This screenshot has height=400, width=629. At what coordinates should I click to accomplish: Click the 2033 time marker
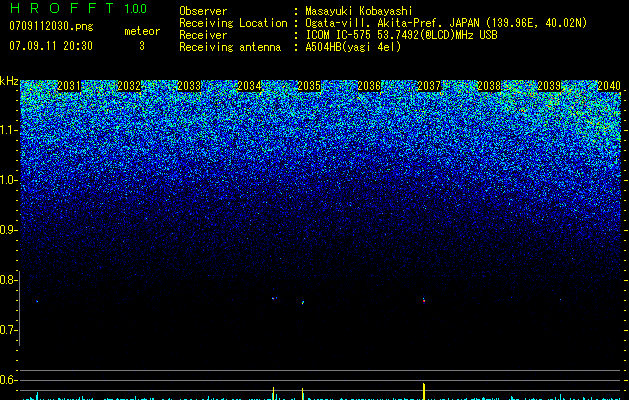189,86
